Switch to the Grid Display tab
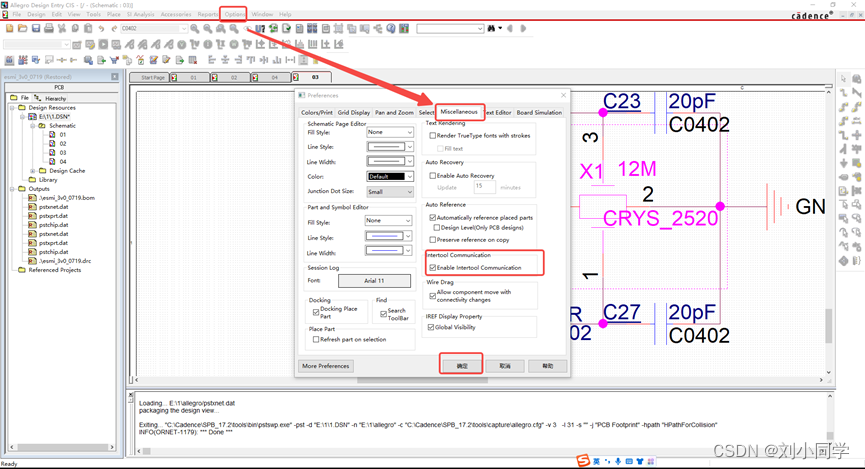 tap(353, 113)
